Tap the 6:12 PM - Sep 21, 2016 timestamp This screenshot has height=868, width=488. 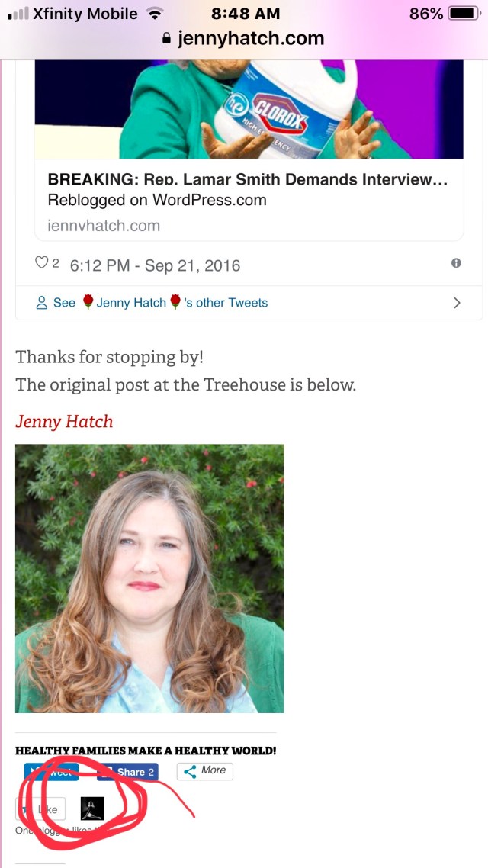coord(155,265)
